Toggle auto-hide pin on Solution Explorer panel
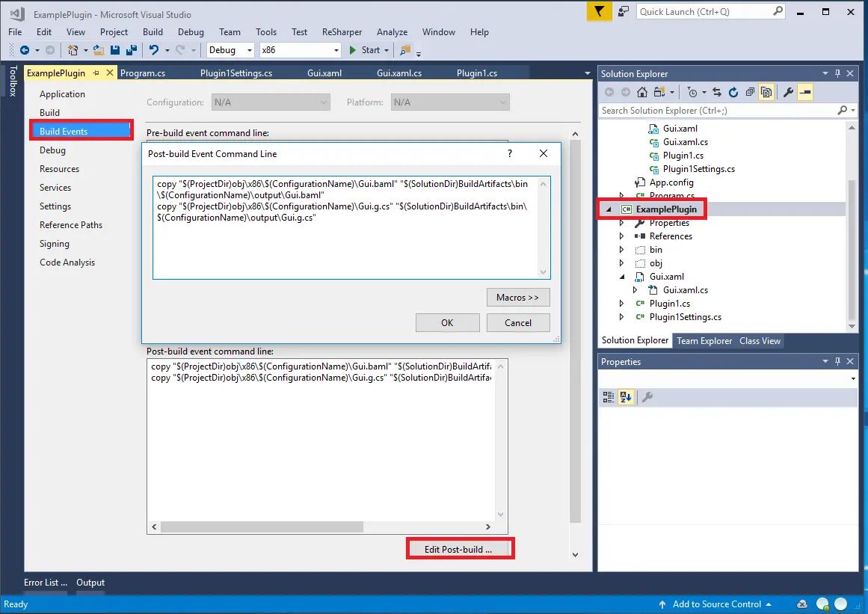The height and width of the screenshot is (614, 868). 837,73
